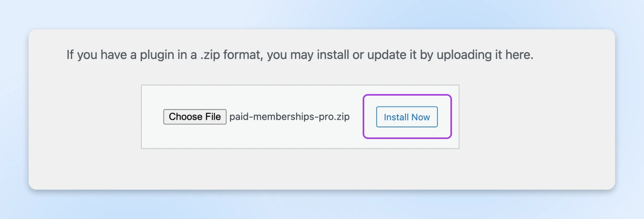Click the word "update" in the sentence
644x219 pixels.
coord(387,55)
